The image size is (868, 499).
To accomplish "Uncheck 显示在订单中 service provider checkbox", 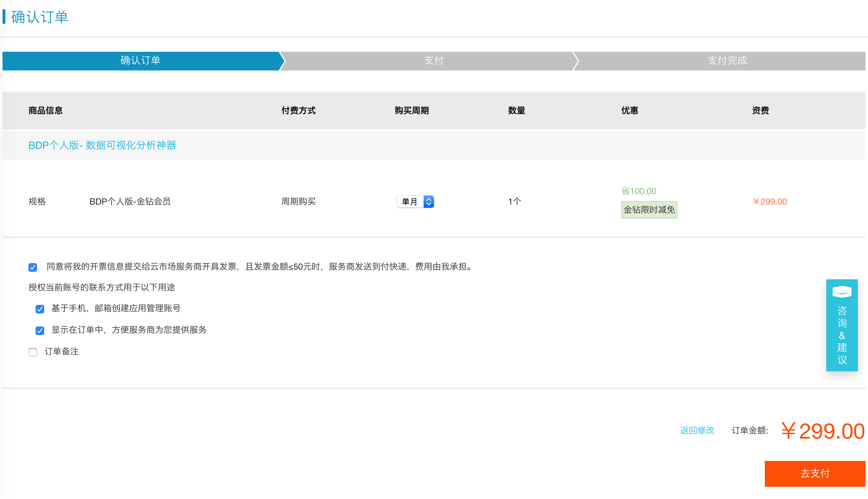I will [x=40, y=330].
